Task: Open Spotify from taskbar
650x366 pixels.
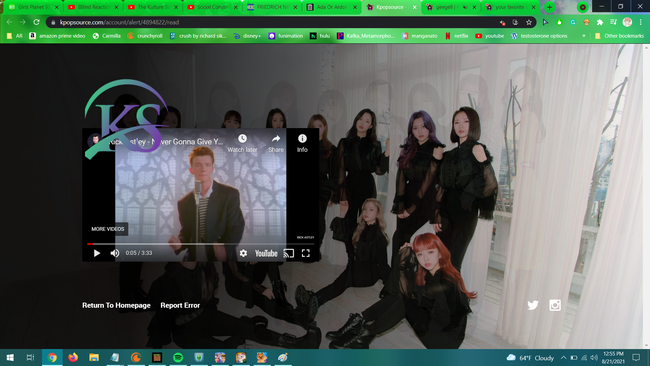Action: coord(178,357)
